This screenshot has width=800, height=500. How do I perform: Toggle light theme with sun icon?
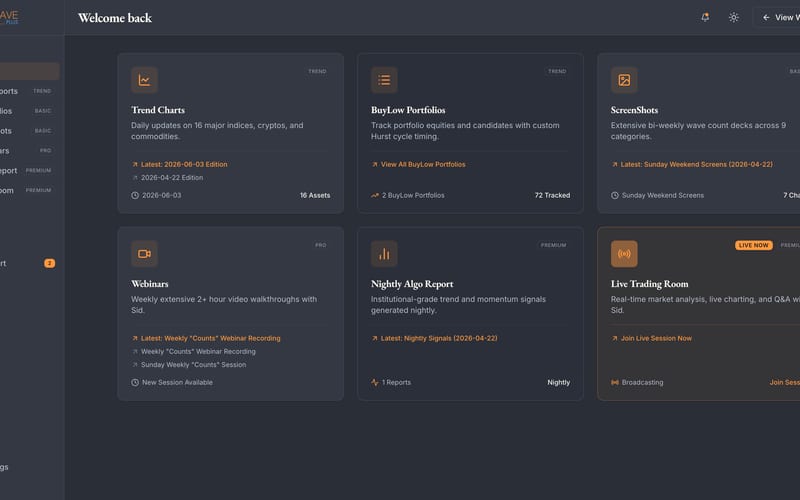(734, 17)
